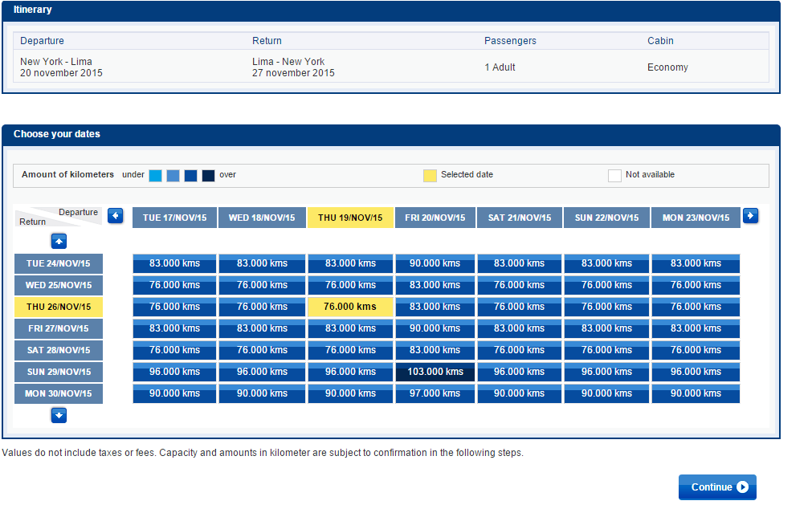Image resolution: width=812 pixels, height=509 pixels.
Task: Select the SAT 21/NOV/15 departure column header
Action: [520, 218]
